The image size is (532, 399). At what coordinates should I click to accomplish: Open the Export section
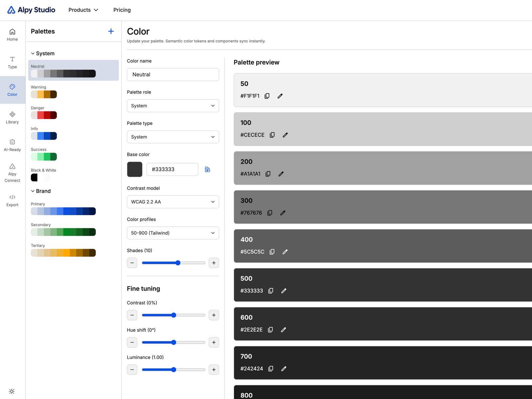pos(12,200)
